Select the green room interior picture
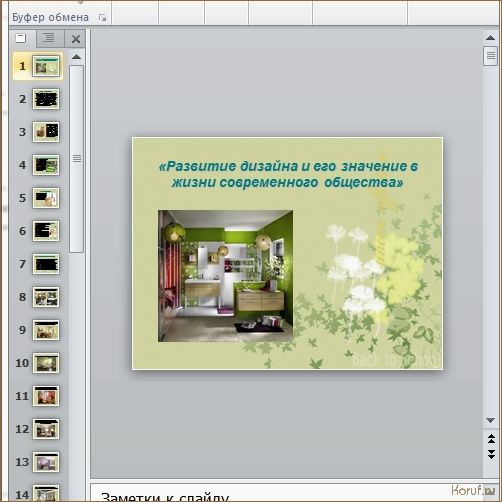The image size is (502, 502). (x=225, y=276)
